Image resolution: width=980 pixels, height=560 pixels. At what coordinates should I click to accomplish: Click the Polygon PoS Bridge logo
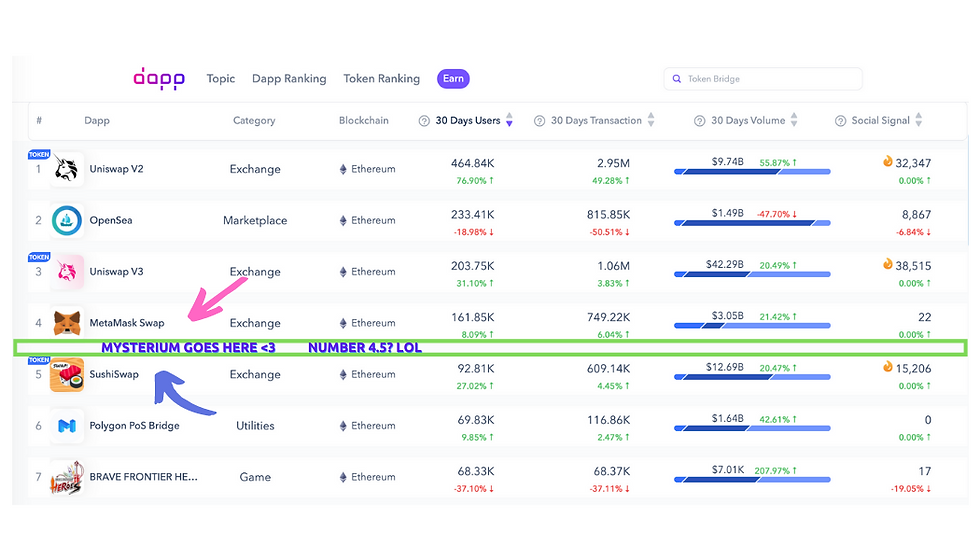[x=66, y=426]
